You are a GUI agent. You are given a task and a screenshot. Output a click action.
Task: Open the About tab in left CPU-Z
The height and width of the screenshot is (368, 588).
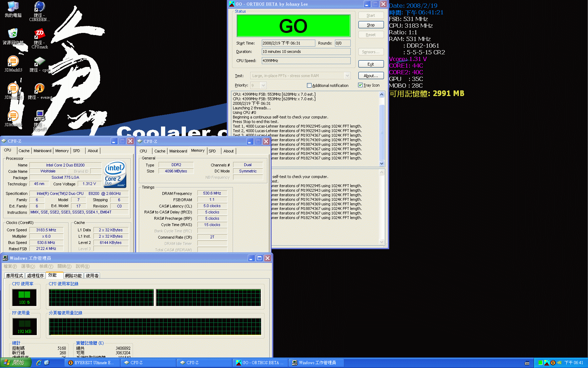click(93, 151)
